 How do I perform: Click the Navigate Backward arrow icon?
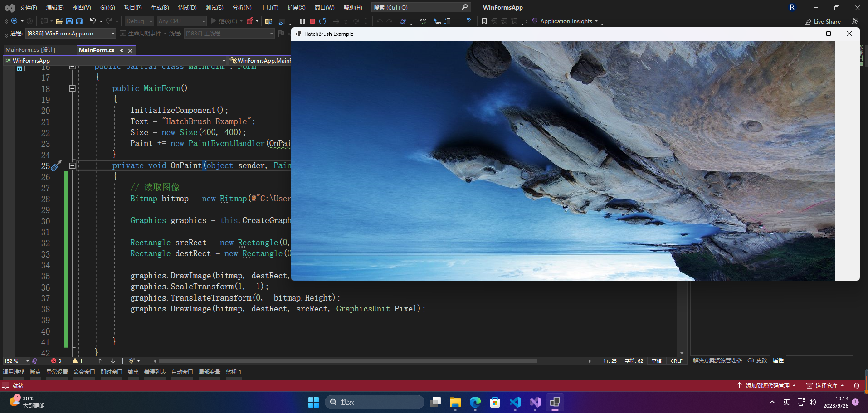click(14, 21)
